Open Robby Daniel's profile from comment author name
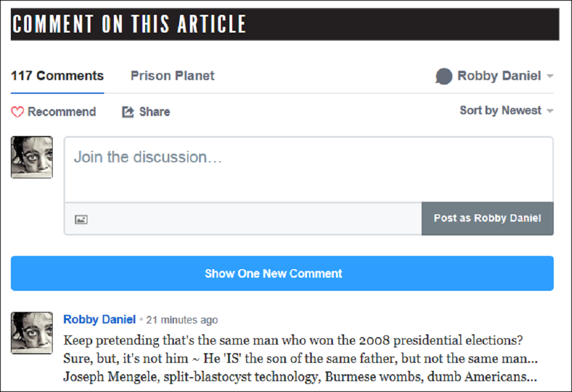572x392 pixels. coord(100,319)
